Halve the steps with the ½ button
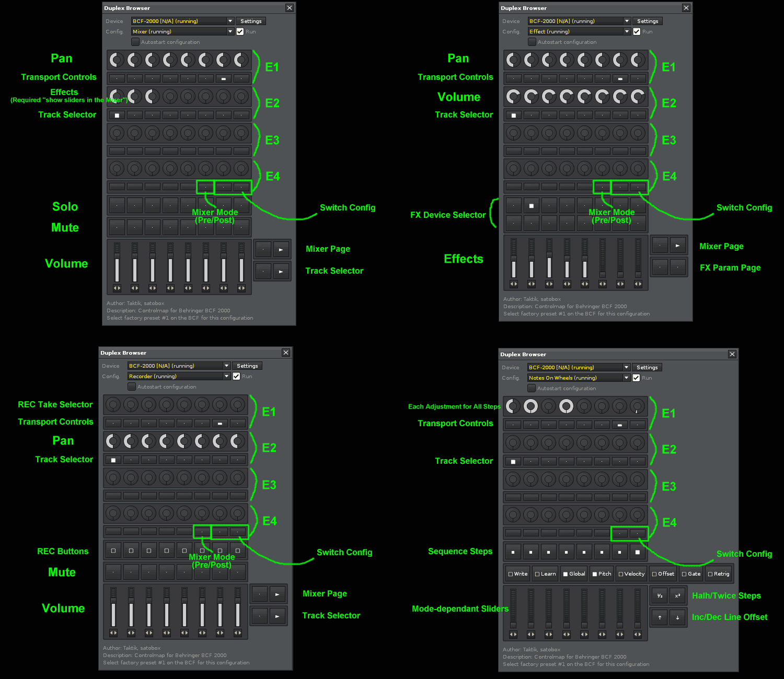This screenshot has width=784, height=679. click(x=660, y=596)
